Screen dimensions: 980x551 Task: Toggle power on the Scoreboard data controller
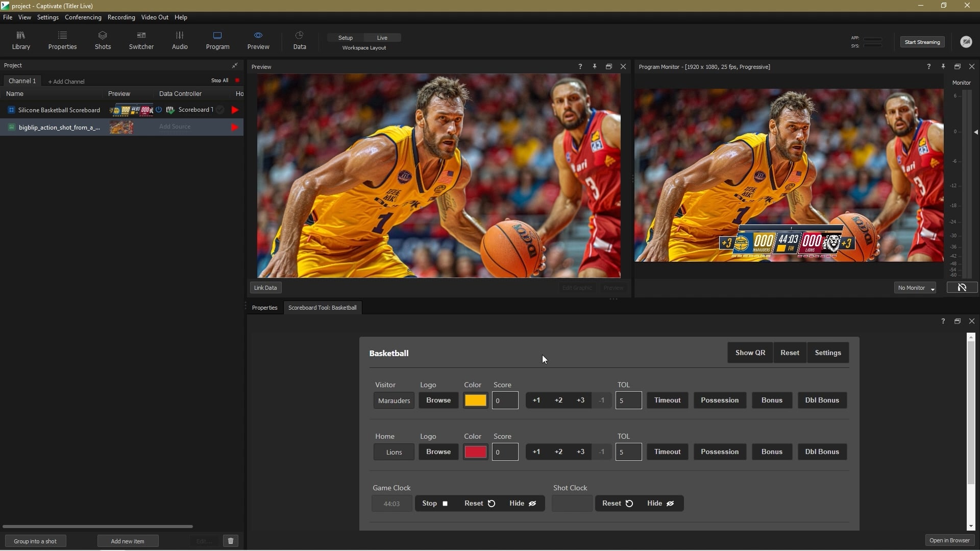click(159, 110)
